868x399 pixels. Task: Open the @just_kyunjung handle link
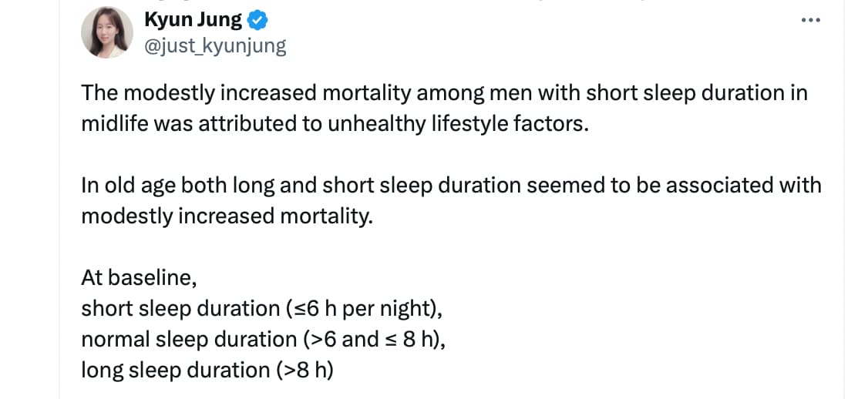pyautogui.click(x=215, y=47)
